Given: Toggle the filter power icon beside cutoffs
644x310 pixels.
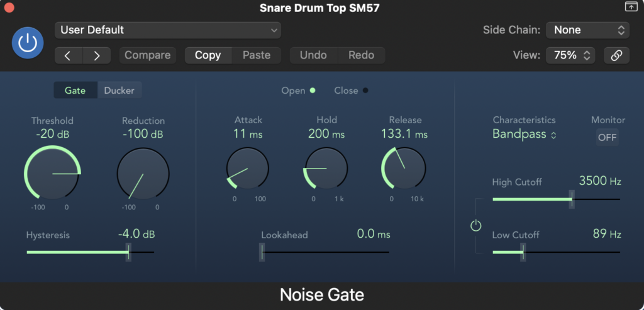Looking at the screenshot, I should [475, 226].
